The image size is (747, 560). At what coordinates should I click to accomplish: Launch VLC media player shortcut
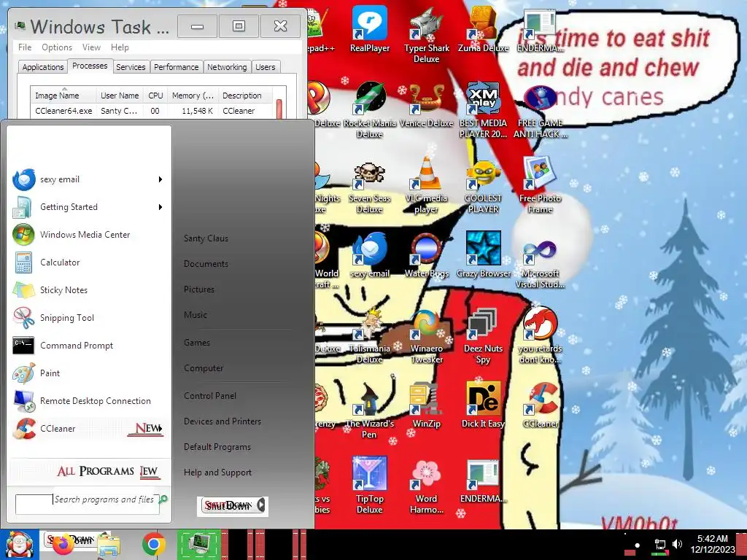pos(426,185)
